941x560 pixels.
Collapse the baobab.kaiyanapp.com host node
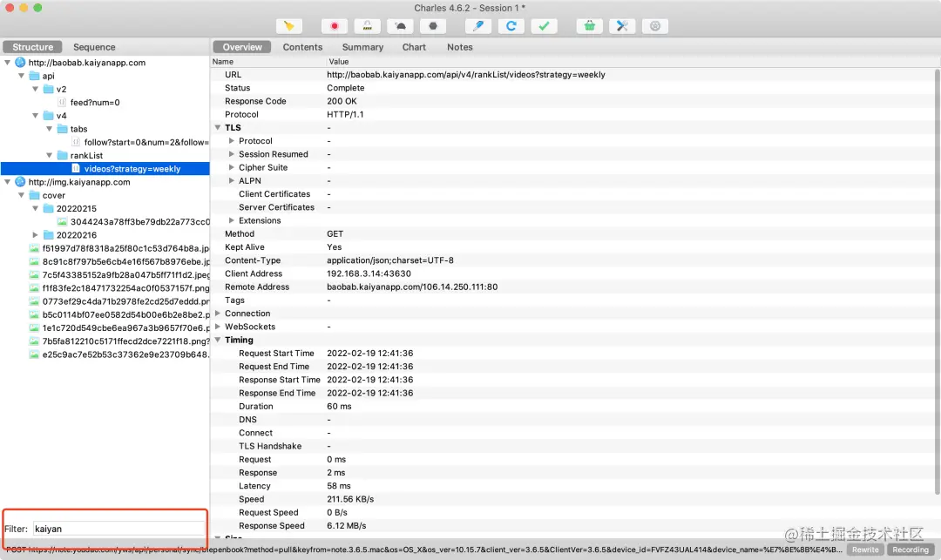pyautogui.click(x=7, y=63)
